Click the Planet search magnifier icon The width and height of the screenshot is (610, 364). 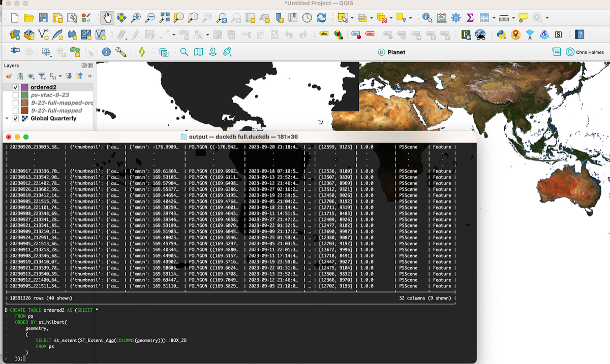point(184,52)
